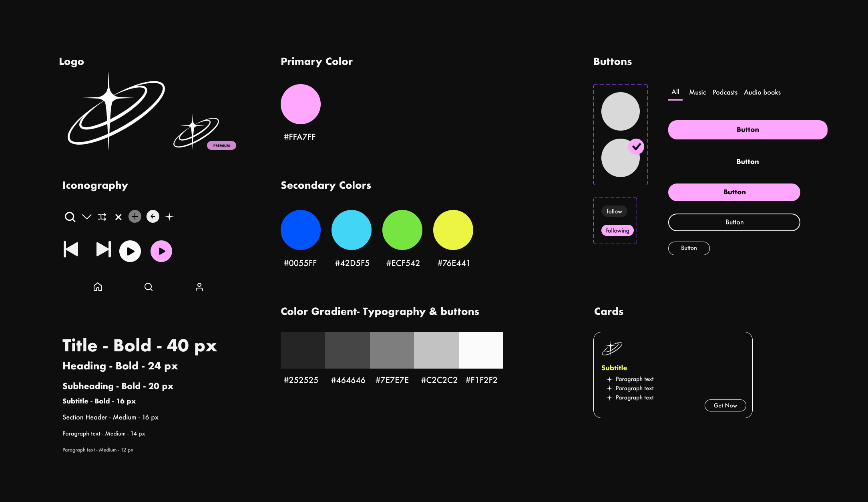This screenshot has width=868, height=502.
Task: Click the large magnifier search icon
Action: click(70, 217)
